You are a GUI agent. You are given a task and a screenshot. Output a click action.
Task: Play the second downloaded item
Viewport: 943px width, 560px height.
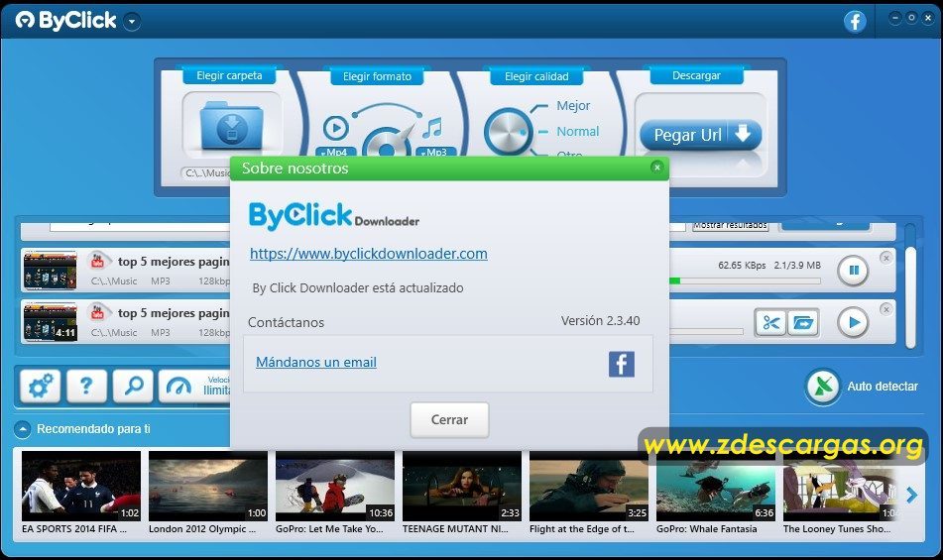click(853, 323)
